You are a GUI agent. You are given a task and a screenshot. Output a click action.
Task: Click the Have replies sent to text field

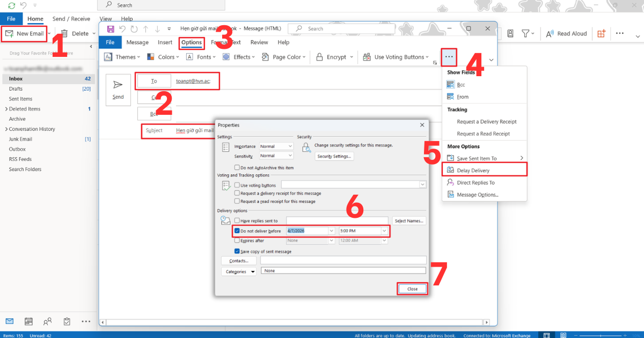(x=337, y=221)
